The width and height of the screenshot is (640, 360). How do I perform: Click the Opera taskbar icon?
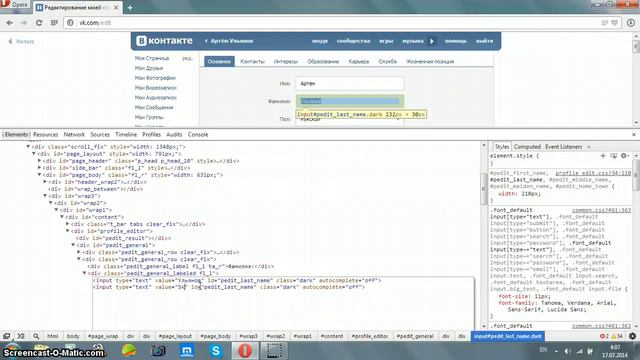pos(245,350)
